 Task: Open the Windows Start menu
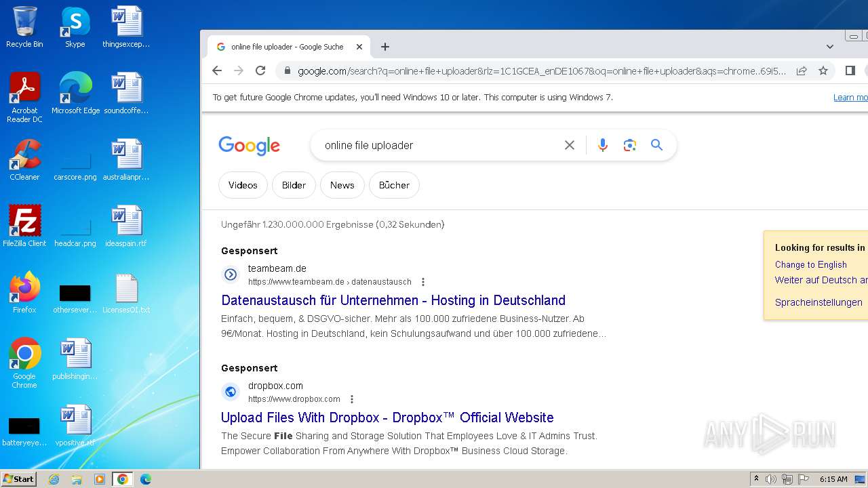[19, 479]
